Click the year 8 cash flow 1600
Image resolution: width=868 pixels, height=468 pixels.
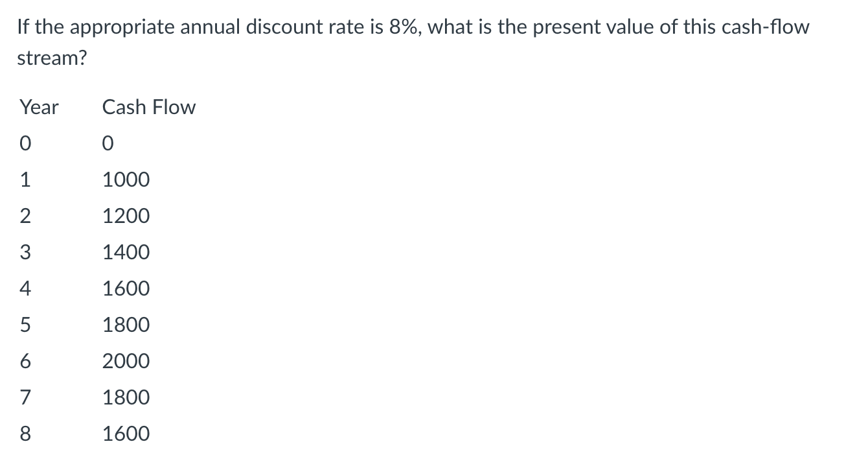point(126,434)
